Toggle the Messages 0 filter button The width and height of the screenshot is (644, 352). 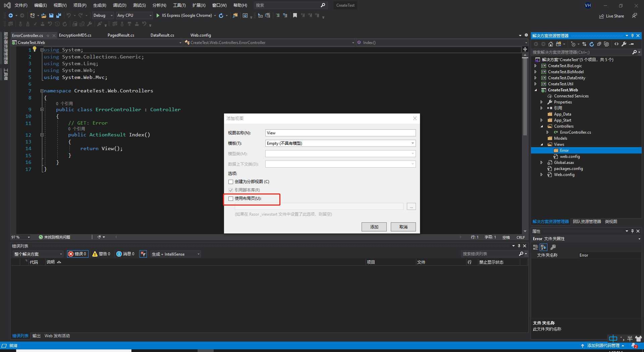[125, 254]
